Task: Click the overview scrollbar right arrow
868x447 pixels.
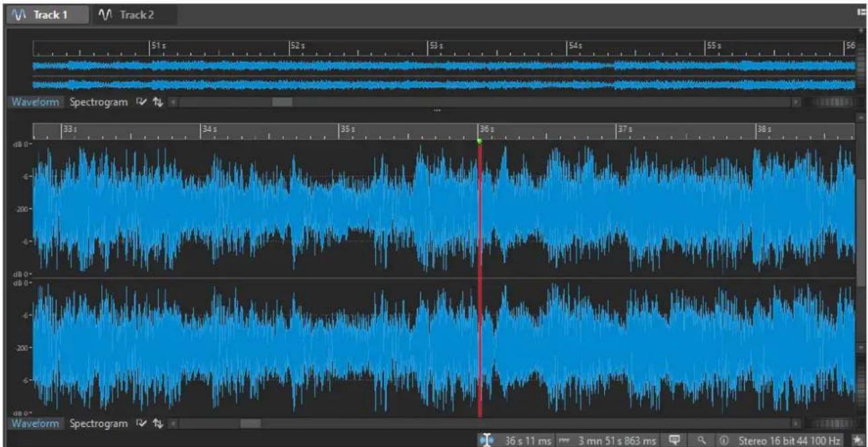Action: [x=796, y=102]
